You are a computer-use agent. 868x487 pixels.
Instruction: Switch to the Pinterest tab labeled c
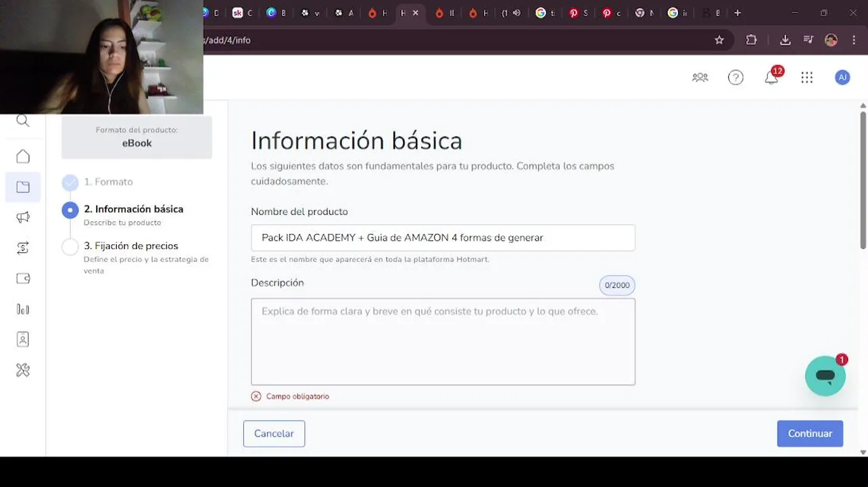click(x=611, y=13)
